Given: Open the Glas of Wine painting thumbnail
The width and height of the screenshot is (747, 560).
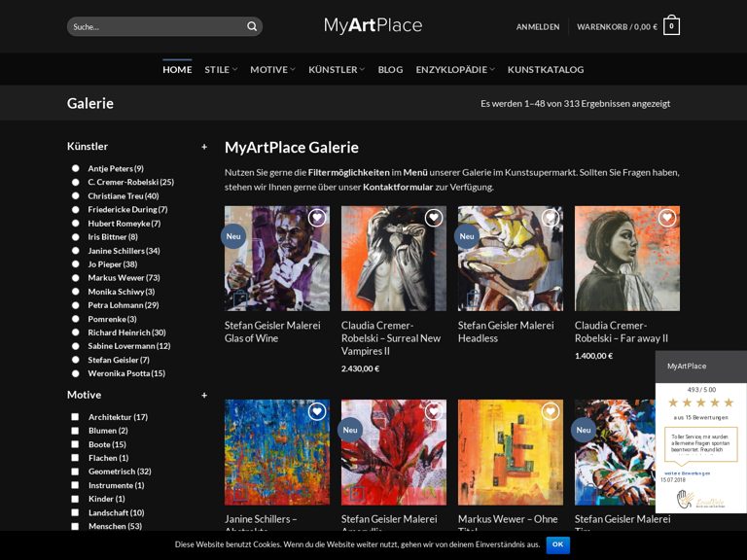Looking at the screenshot, I should (277, 259).
